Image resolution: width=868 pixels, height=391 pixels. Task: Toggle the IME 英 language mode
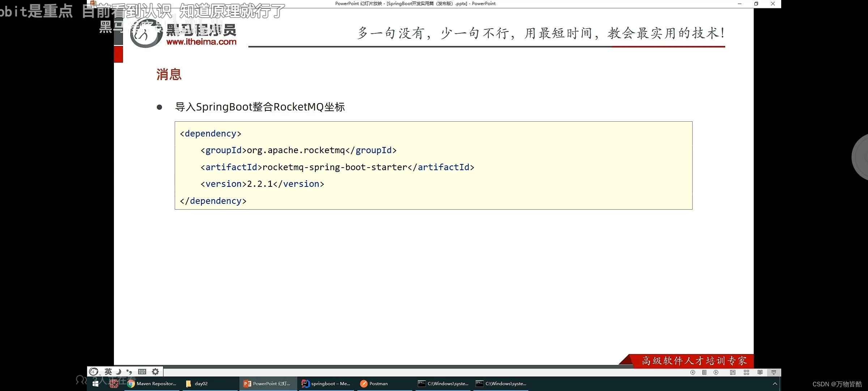(108, 371)
